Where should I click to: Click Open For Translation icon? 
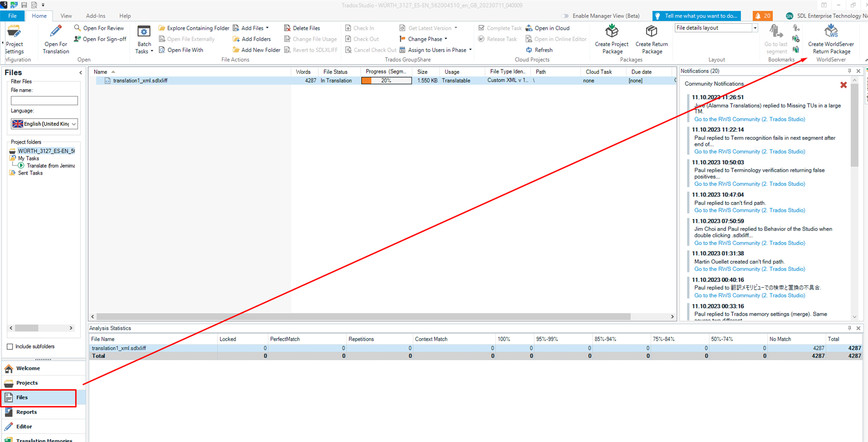[x=56, y=31]
